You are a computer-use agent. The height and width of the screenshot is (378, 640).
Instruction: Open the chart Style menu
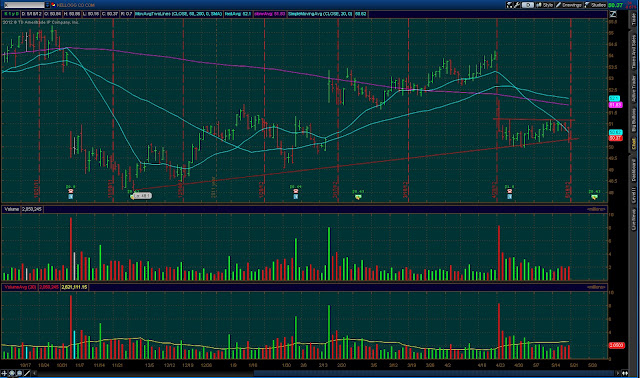[x=544, y=5]
